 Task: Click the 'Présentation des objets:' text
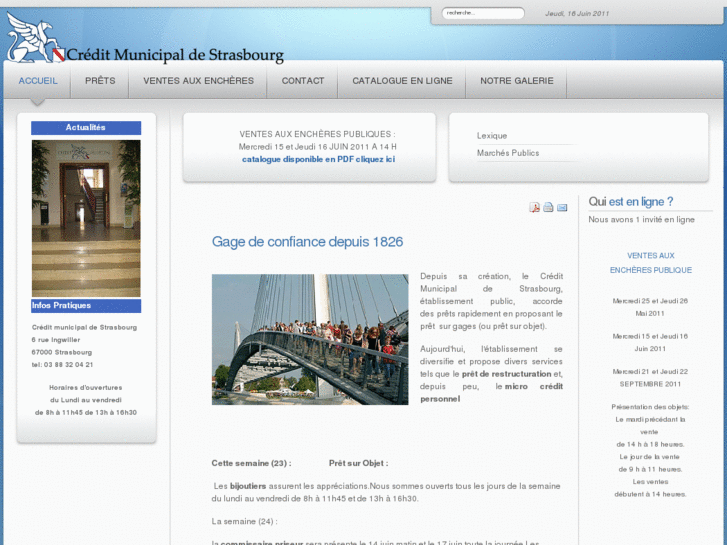pos(650,407)
